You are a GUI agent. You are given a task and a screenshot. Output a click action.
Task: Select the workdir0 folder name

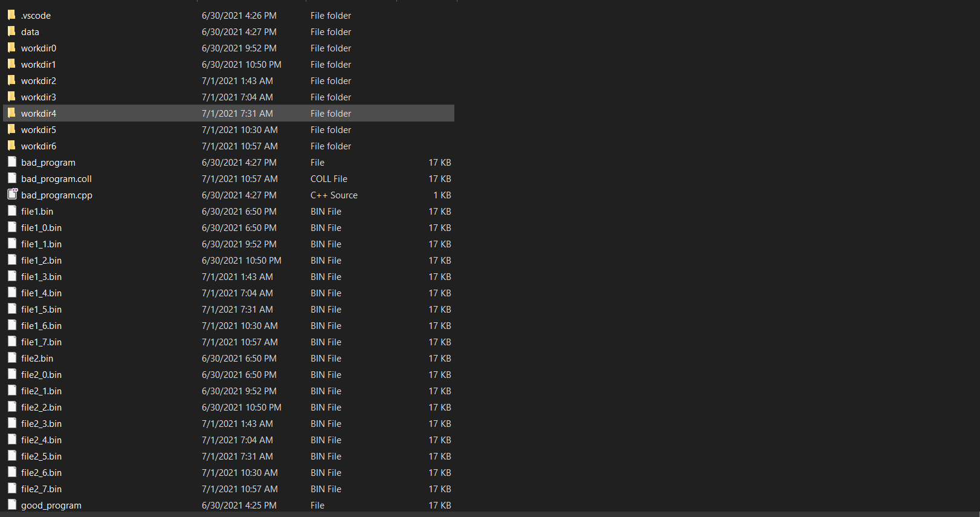point(39,48)
